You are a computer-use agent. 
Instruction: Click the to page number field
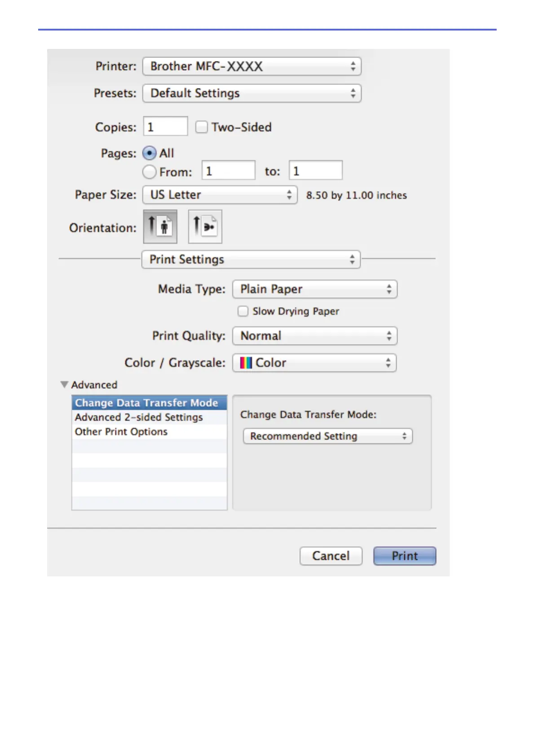[316, 171]
